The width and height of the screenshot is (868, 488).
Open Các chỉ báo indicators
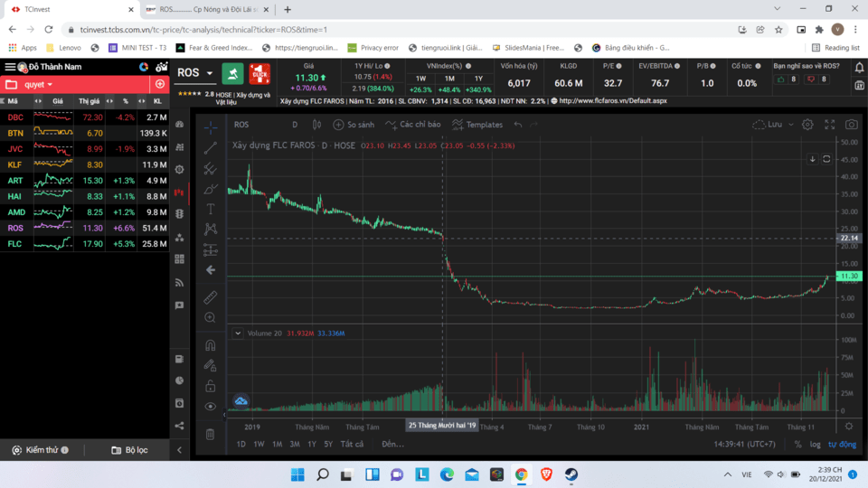point(413,125)
